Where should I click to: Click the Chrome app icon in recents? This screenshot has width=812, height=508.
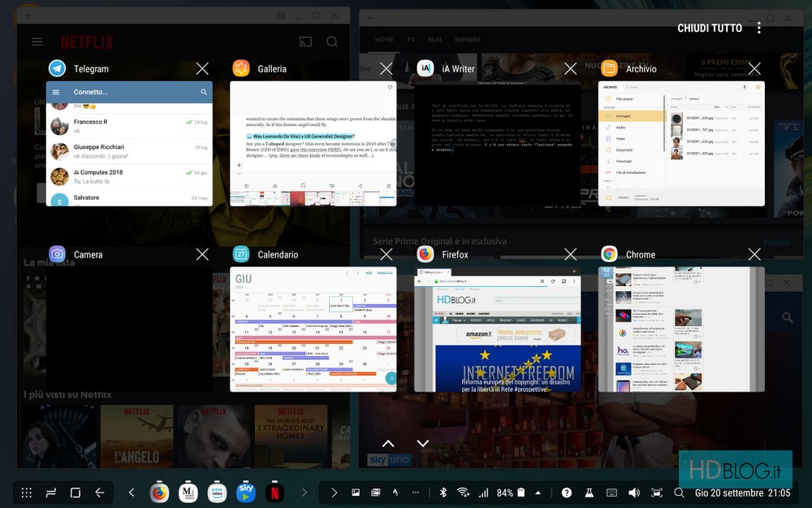610,254
